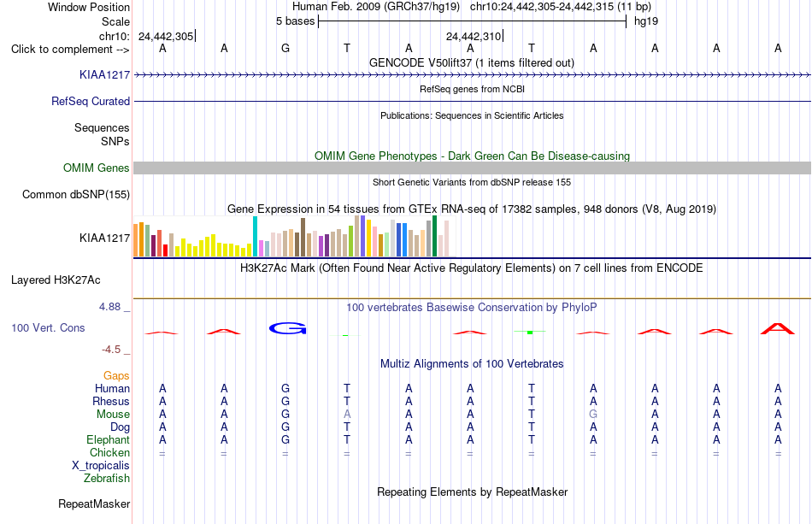Click the X_tropicalis species row label
812x524 pixels.
pyautogui.click(x=101, y=466)
